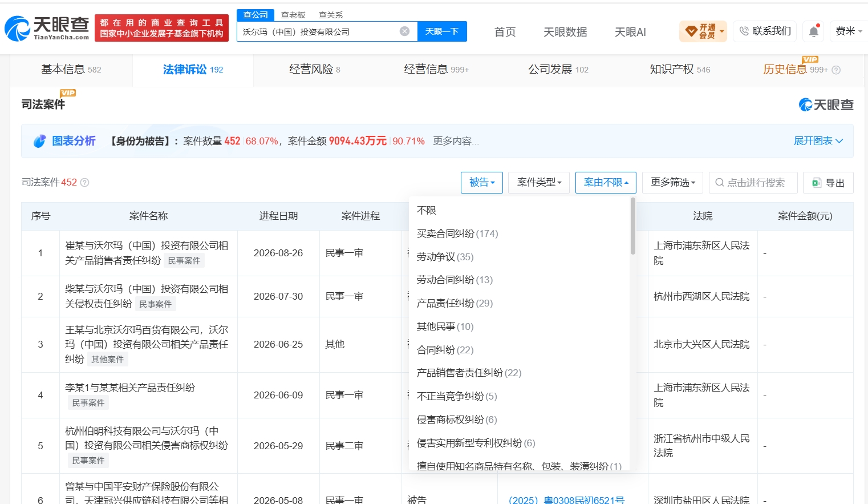Click the phone icon for 联系我们

pos(744,31)
